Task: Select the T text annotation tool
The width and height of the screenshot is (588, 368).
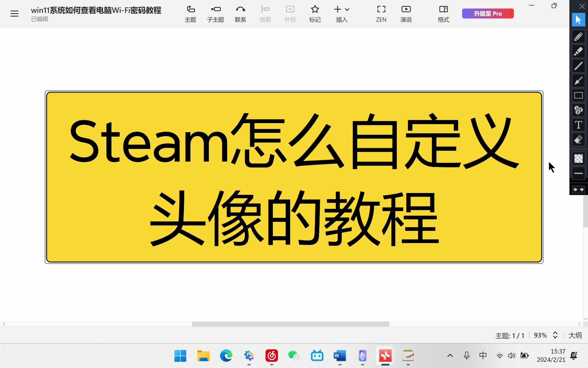Action: point(578,125)
